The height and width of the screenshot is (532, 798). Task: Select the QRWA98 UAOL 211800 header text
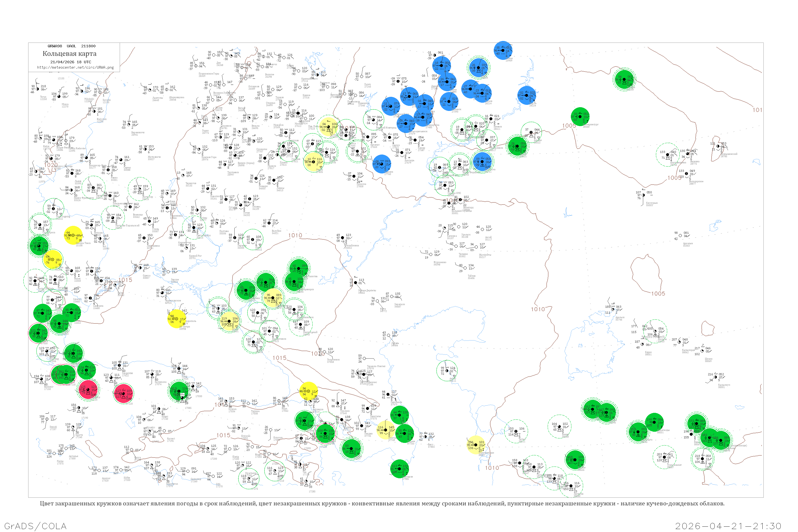[x=72, y=46]
